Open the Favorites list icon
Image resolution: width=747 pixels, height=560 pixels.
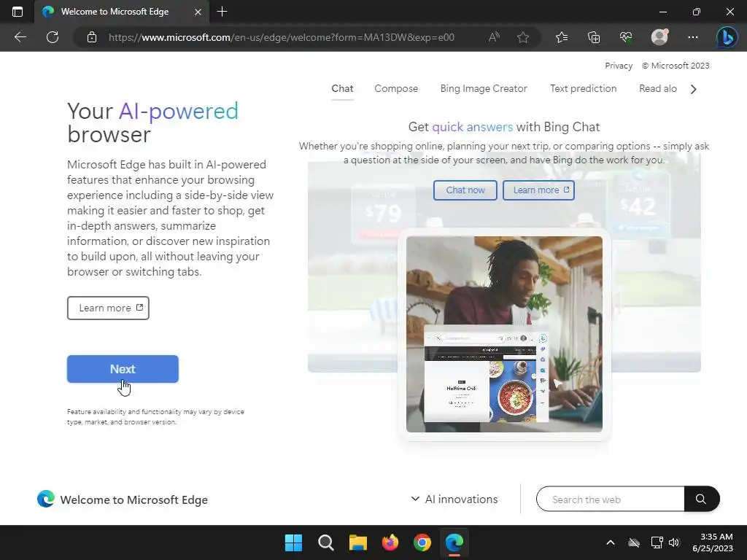pos(562,37)
